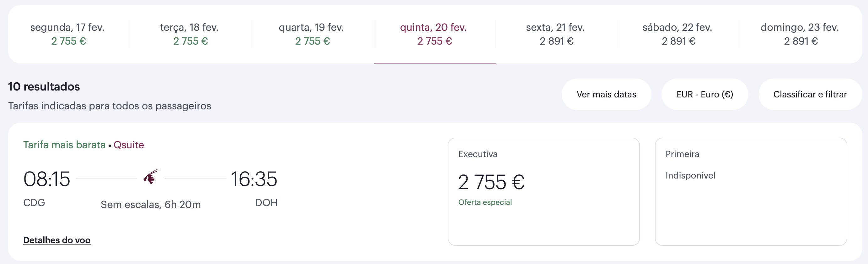Click the Primeira Indisponível fare card
868x264 pixels.
click(x=751, y=191)
